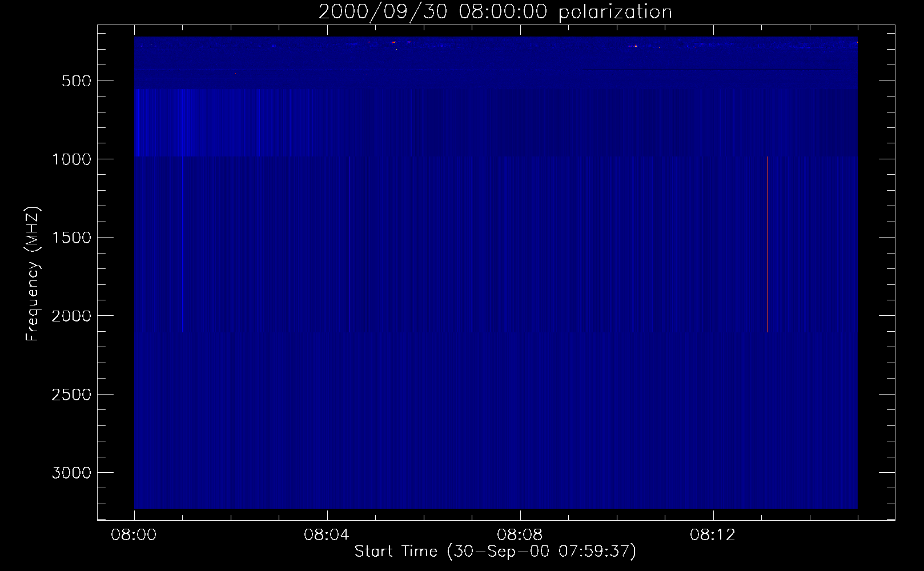
Task: Click the 'Start Time (30-Sep-00 07:59:37)' label
Action: point(495,552)
